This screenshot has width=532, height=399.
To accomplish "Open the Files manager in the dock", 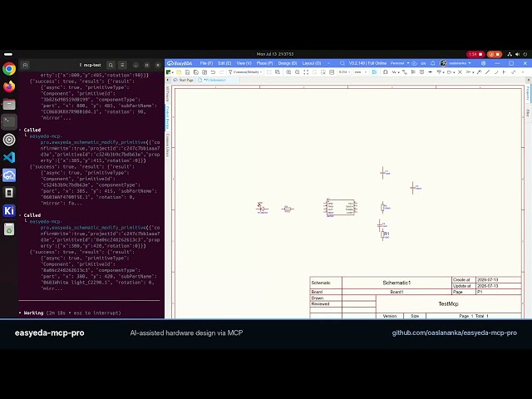I will point(9,104).
